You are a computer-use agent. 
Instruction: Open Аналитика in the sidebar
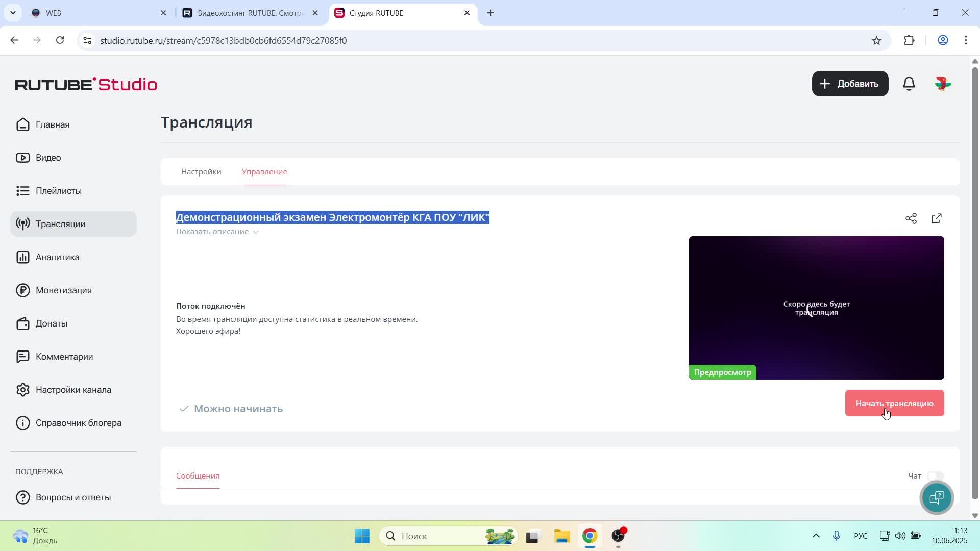[x=73, y=257]
